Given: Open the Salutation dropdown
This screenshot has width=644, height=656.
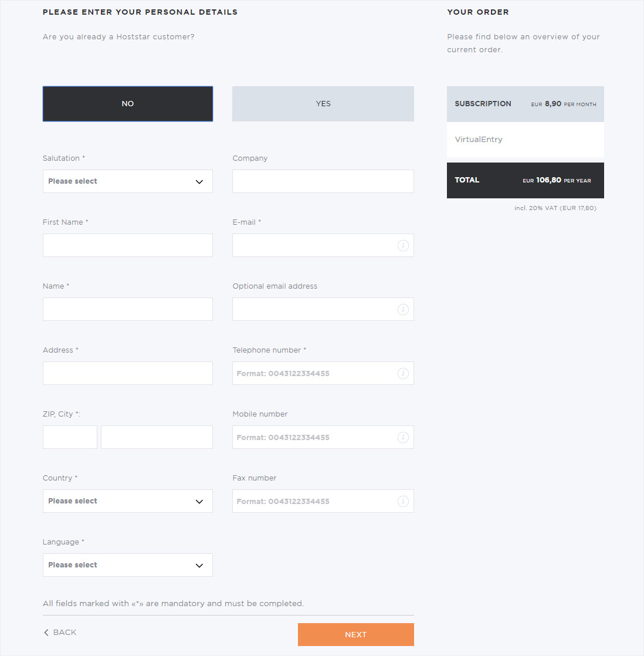Looking at the screenshot, I should (127, 181).
